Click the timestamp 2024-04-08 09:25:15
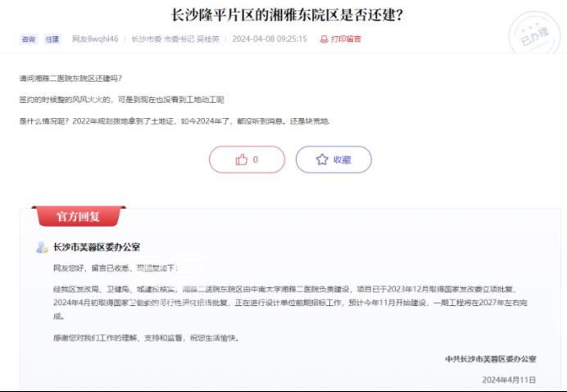This screenshot has height=392, width=567. tap(270, 39)
